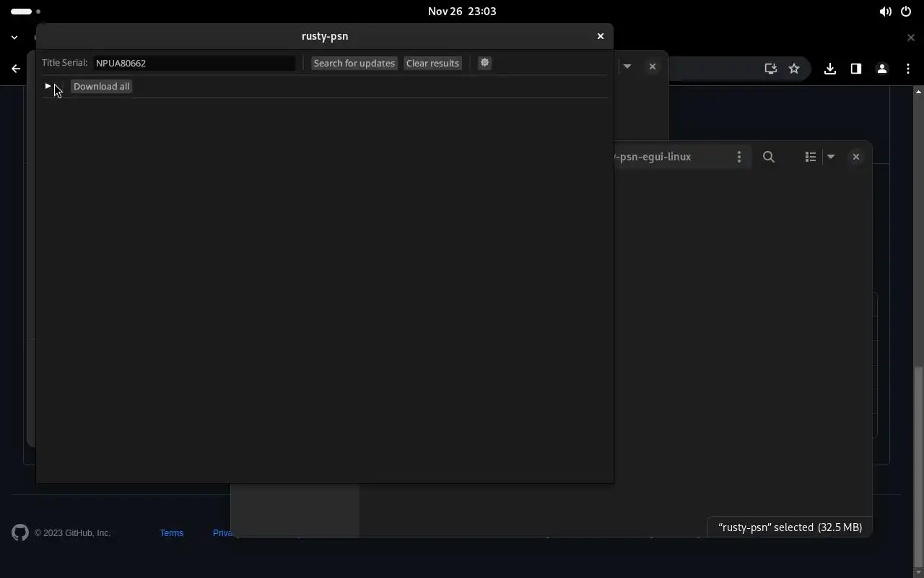Open system power menu icon
The image size is (924, 578).
click(906, 12)
